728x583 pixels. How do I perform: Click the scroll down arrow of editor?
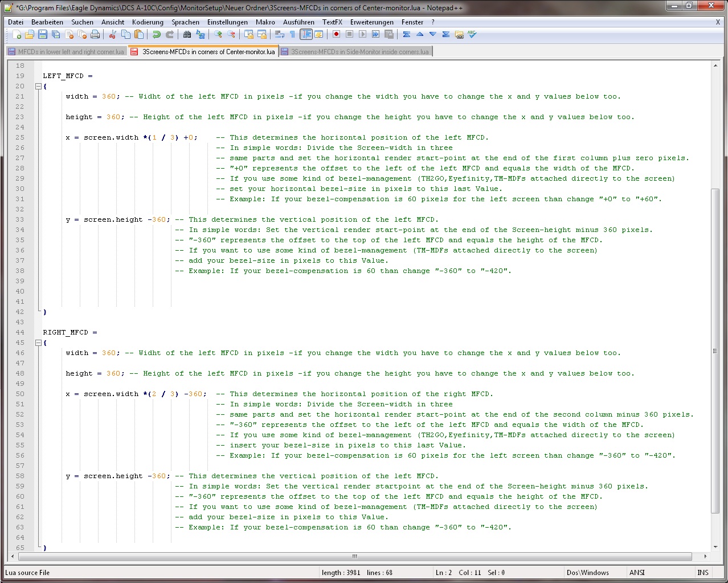pos(715,547)
